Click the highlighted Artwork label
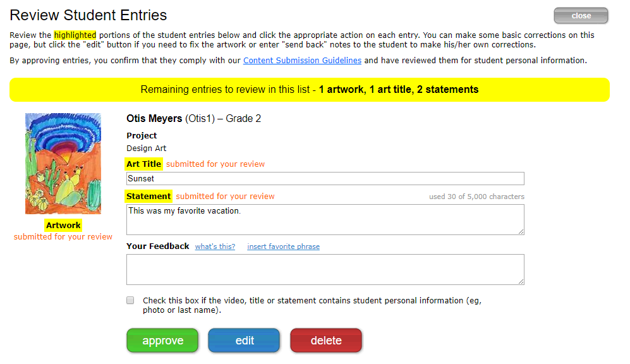The width and height of the screenshot is (630, 364). click(x=63, y=225)
